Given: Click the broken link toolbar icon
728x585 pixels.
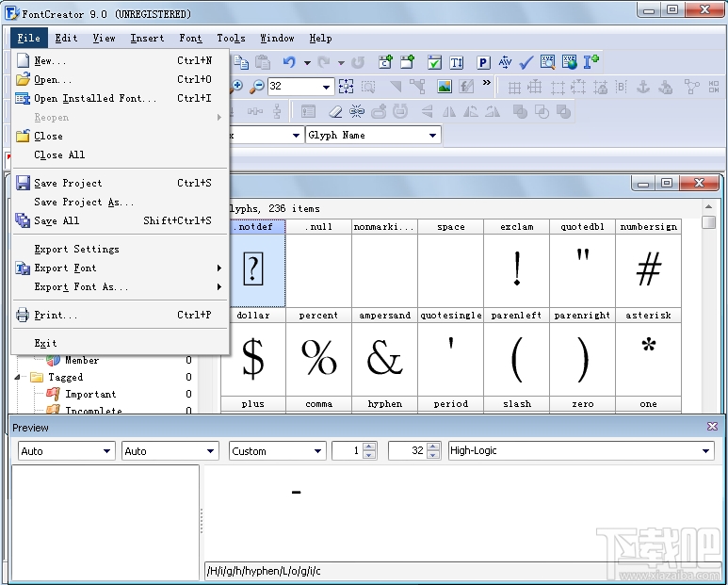Looking at the screenshot, I should 357,111.
